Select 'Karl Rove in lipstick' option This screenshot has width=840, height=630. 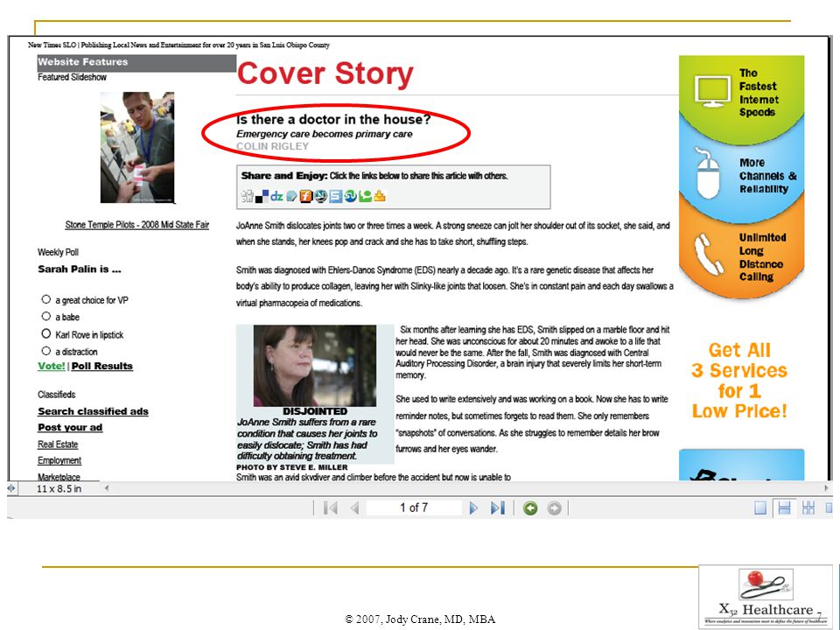46,333
